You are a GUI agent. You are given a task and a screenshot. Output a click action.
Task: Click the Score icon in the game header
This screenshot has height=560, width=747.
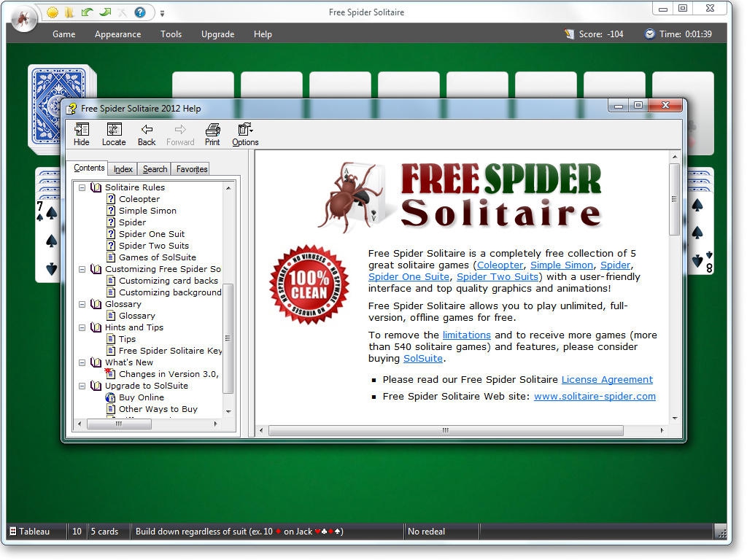point(569,34)
